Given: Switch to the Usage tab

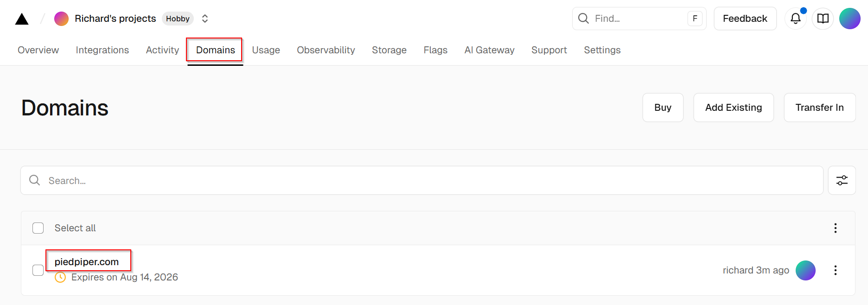Looking at the screenshot, I should click(x=266, y=50).
